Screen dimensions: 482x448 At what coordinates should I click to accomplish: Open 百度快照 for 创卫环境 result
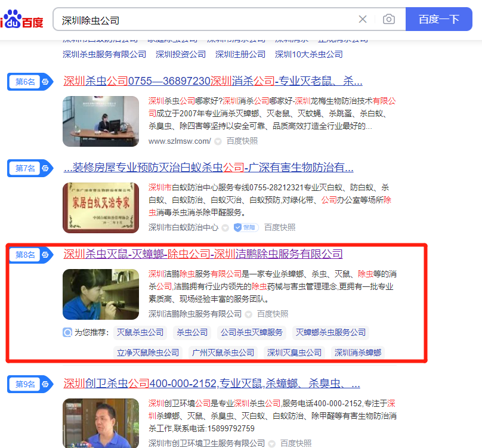pos(296,443)
